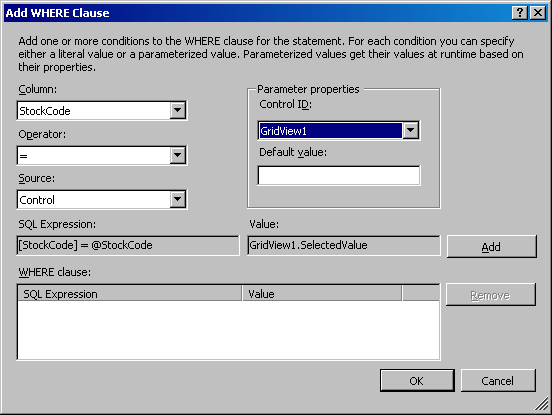Click the Value column header in list

322,294
